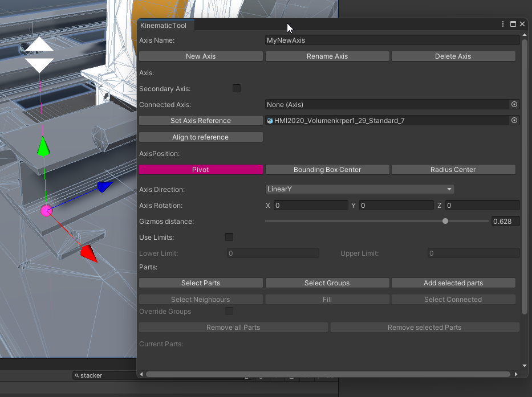Image resolution: width=532 pixels, height=397 pixels.
Task: Click the Axis Name text field
Action: [x=392, y=40]
